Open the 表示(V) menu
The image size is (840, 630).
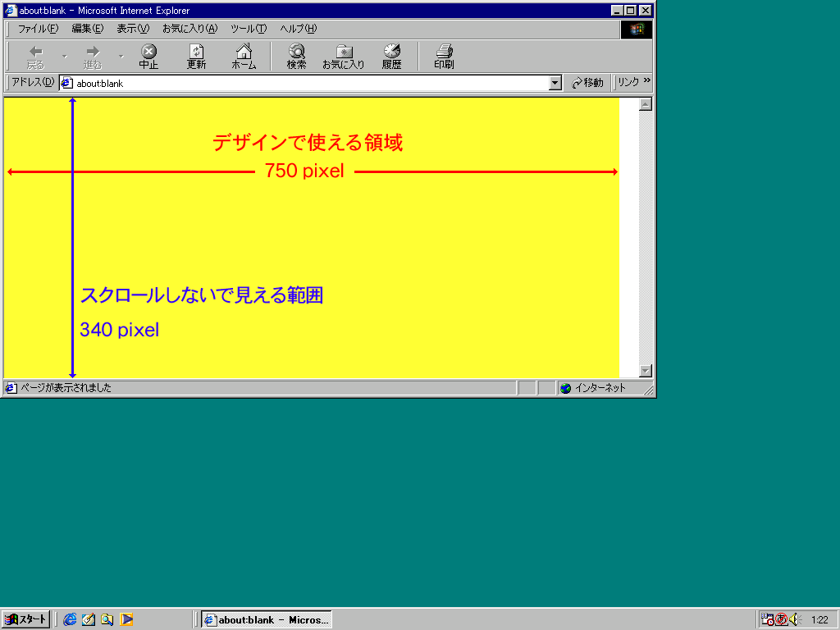pos(133,29)
